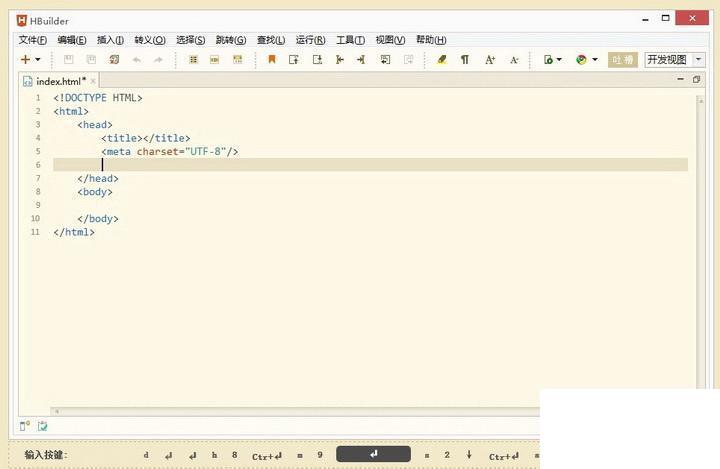Click the right-pointing arrow with vertical bar icon
Viewport: 720px width, 469px height.
pos(361,59)
